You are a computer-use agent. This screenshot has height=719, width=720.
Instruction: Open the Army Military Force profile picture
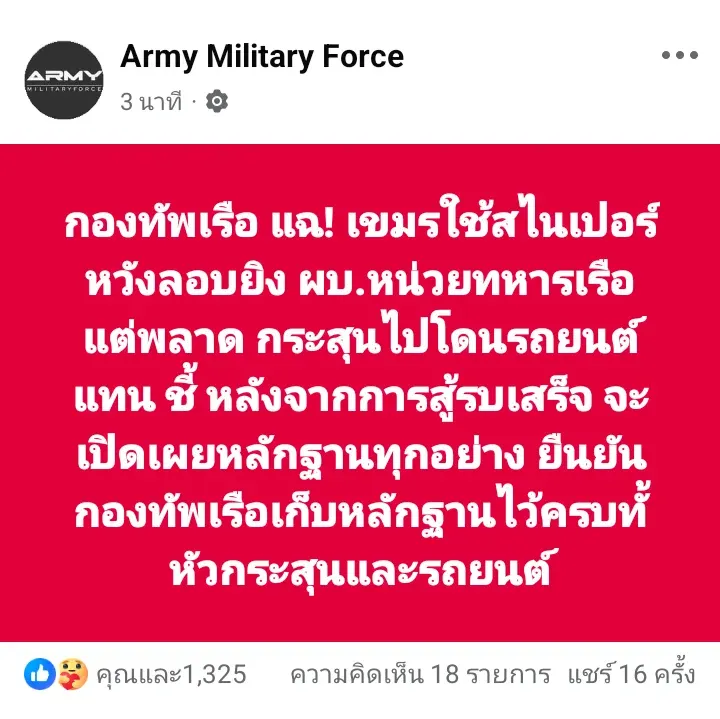[x=64, y=80]
